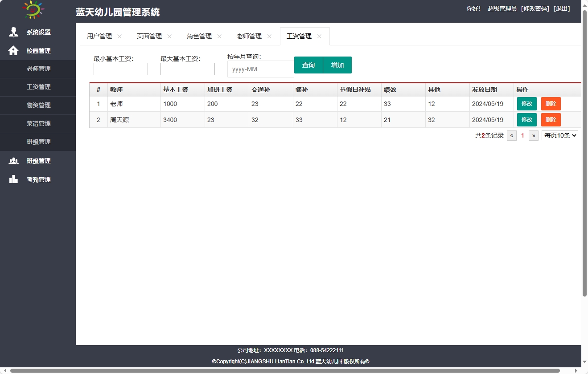The image size is (588, 374).
Task: Click the » next page button
Action: pyautogui.click(x=533, y=135)
